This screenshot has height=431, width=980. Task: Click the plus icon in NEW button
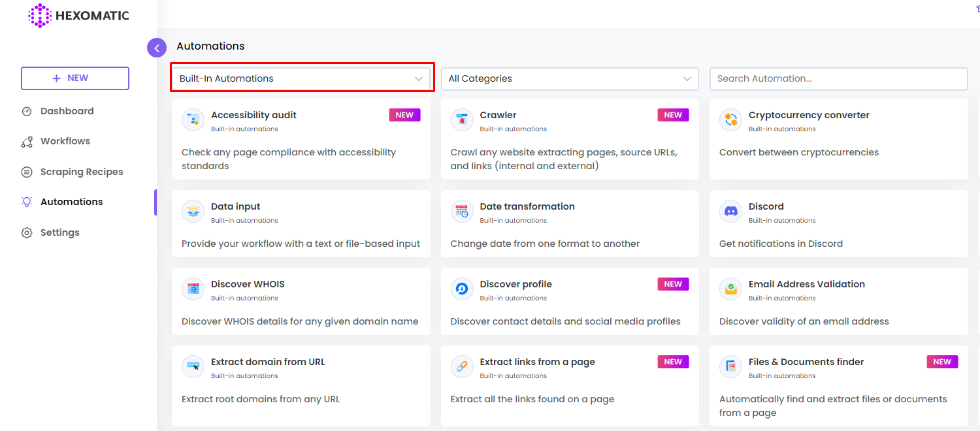[x=56, y=78]
